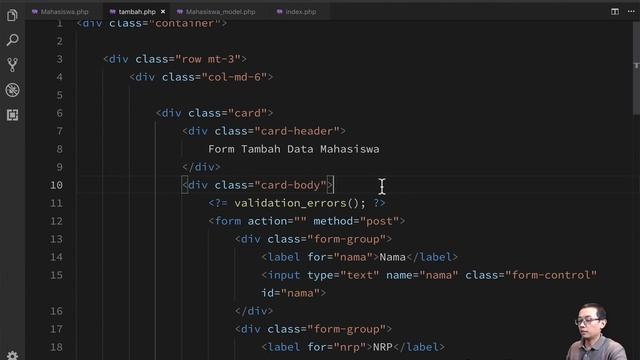This screenshot has width=640, height=360.
Task: Open the Search magnifier in activity bar
Action: click(x=12, y=40)
